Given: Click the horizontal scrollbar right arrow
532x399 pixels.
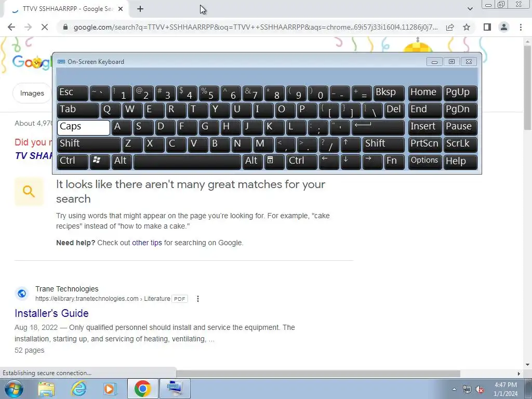Looking at the screenshot, I should tap(519, 374).
